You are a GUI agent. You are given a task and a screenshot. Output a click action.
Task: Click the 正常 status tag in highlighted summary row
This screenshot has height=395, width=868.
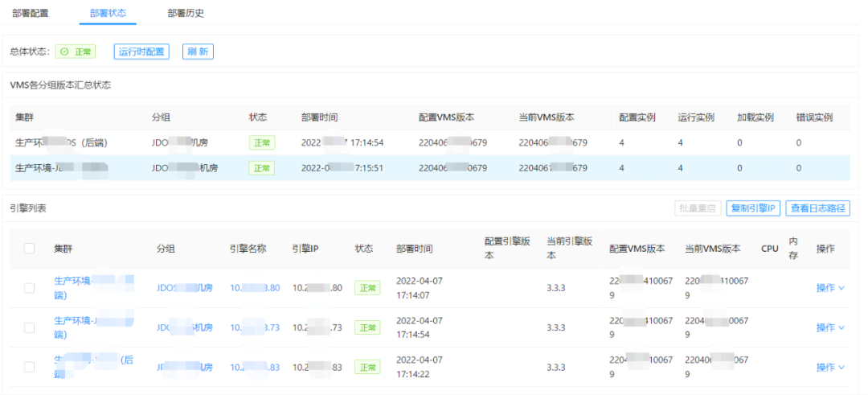(261, 168)
